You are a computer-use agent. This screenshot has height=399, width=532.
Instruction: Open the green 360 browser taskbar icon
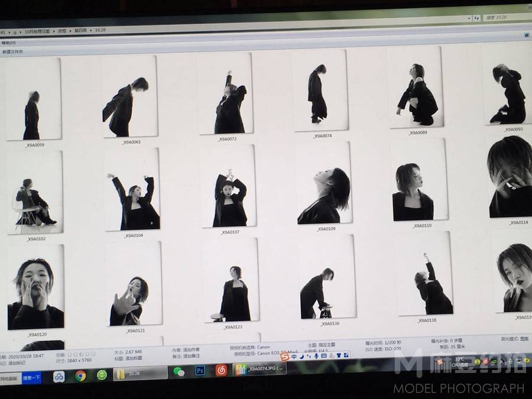point(102,375)
